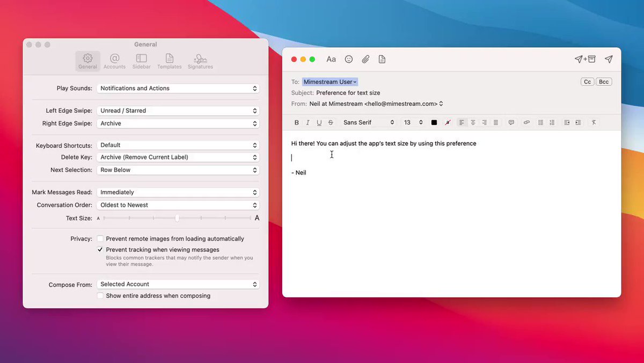Toggle italic formatting
644x363 pixels.
coord(308,122)
